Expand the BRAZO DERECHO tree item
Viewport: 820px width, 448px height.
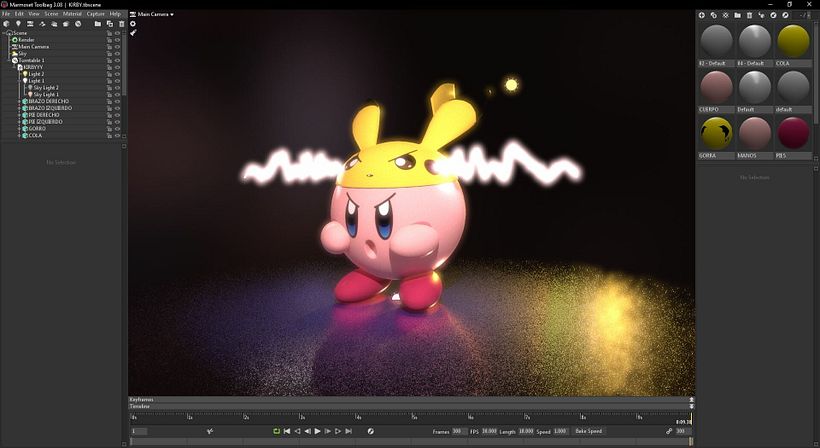[x=20, y=101]
